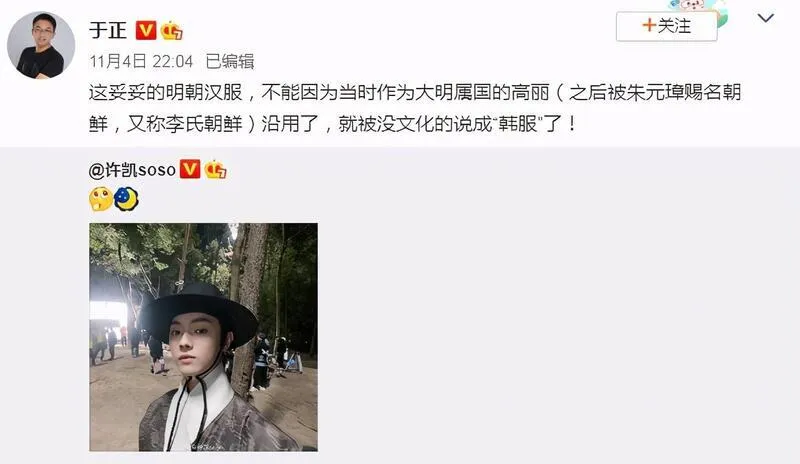Open the 于正 username link
The width and height of the screenshot is (800, 464).
pyautogui.click(x=108, y=30)
